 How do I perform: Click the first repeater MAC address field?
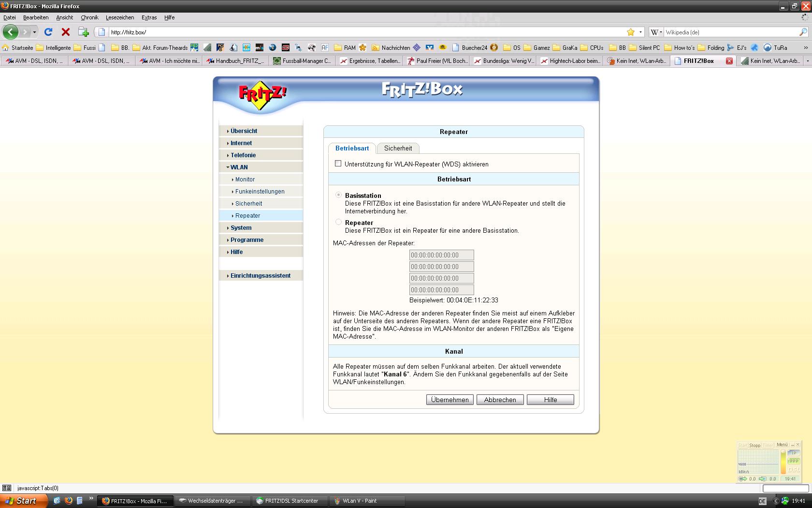coord(442,255)
